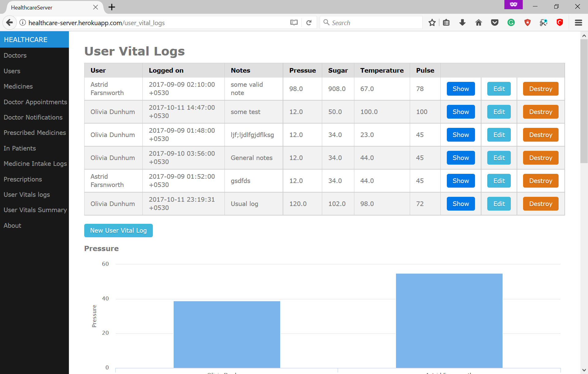Bookmark this page with star icon
This screenshot has height=374, width=588.
(432, 22)
